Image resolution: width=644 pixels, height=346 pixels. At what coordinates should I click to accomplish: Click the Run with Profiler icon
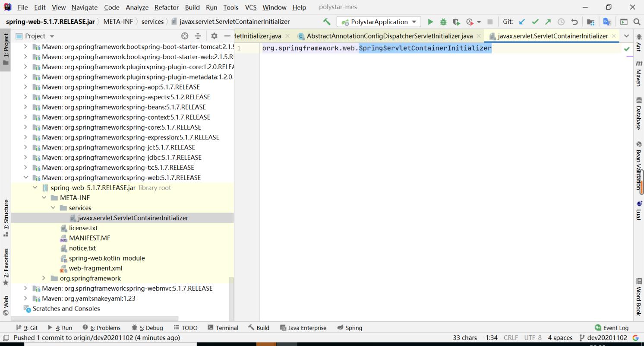469,22
